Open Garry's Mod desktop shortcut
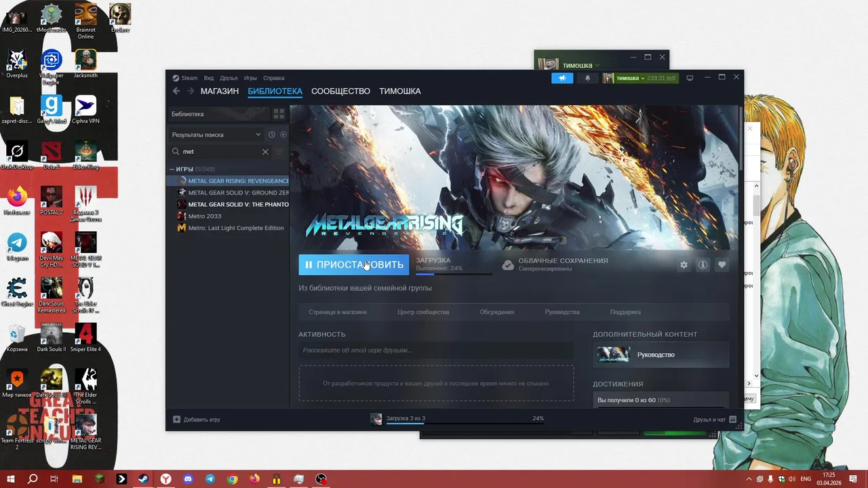 (52, 110)
